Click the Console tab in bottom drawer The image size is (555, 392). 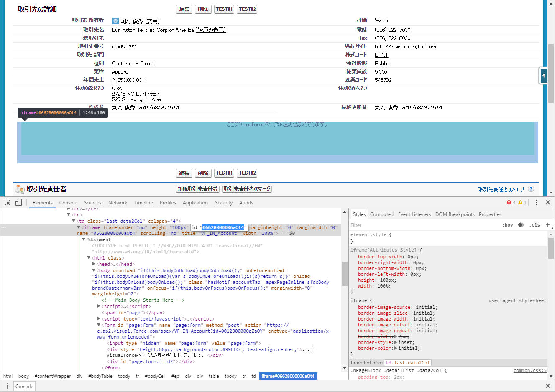point(24,386)
